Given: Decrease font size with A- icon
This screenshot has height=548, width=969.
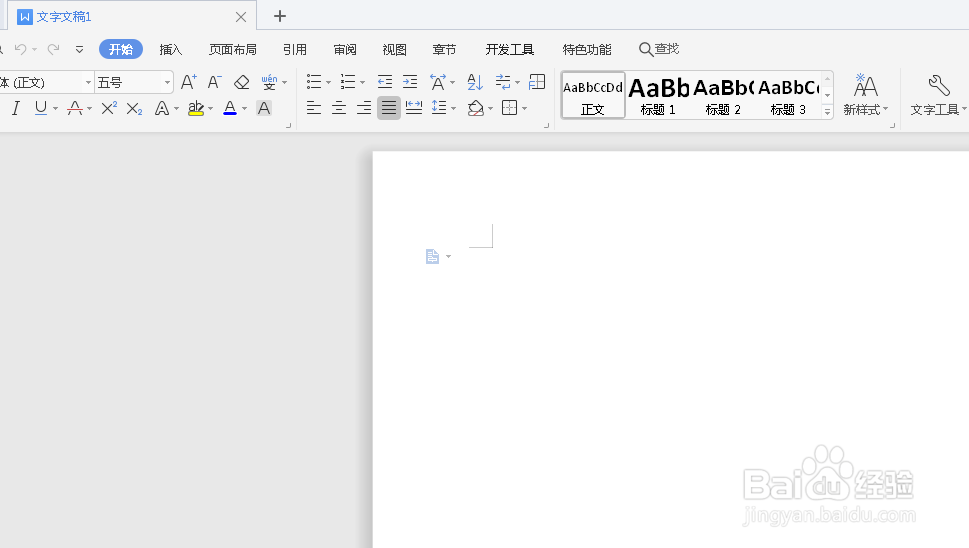Looking at the screenshot, I should coord(214,82).
